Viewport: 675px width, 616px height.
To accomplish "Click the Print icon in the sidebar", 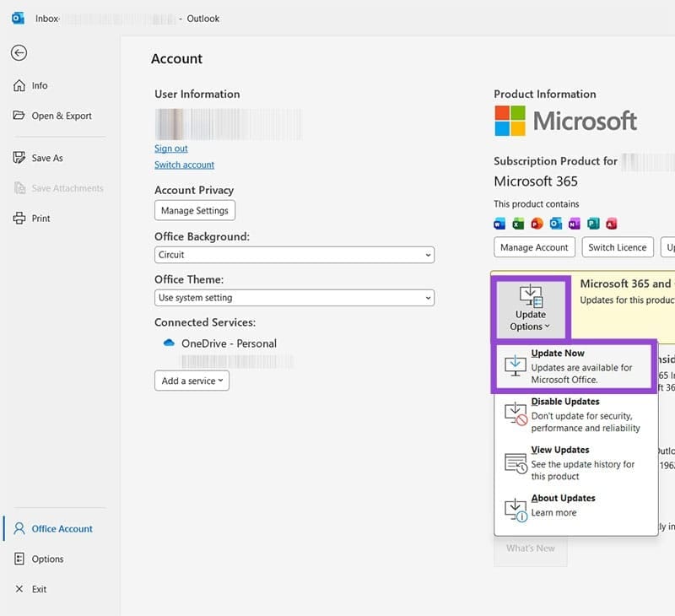I will pos(18,218).
